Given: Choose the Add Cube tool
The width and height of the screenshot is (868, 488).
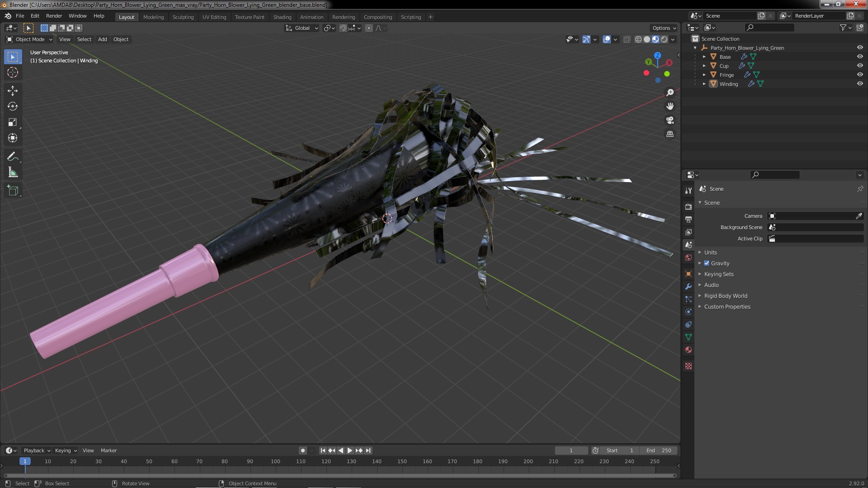Looking at the screenshot, I should coord(13,191).
